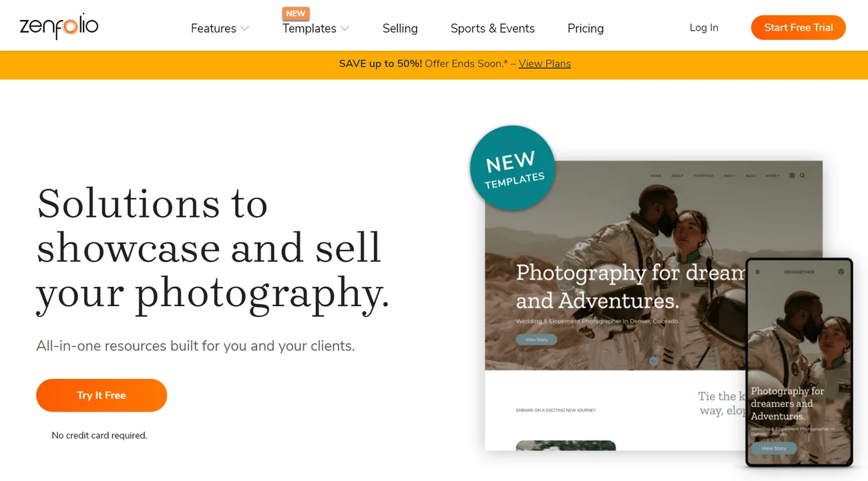Click the Log In link
The image size is (868, 481).
(704, 28)
